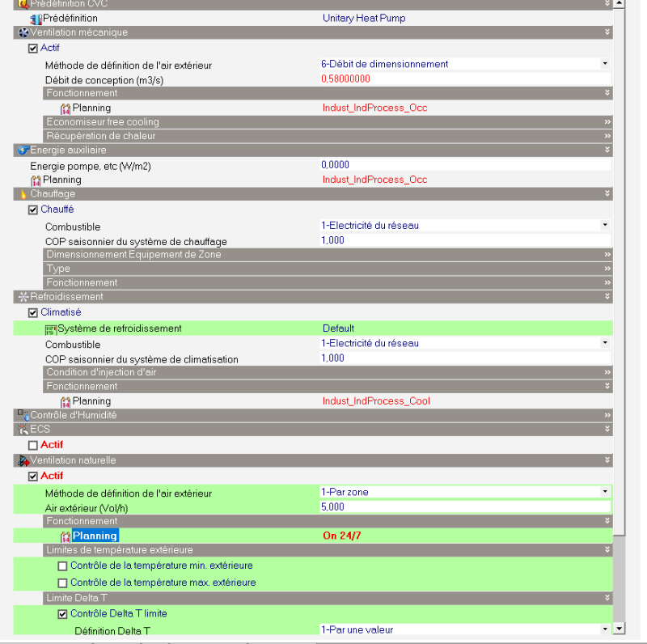The image size is (647, 644).
Task: Click the Indust_IndProcess_Cool planning value
Action: pos(376,401)
